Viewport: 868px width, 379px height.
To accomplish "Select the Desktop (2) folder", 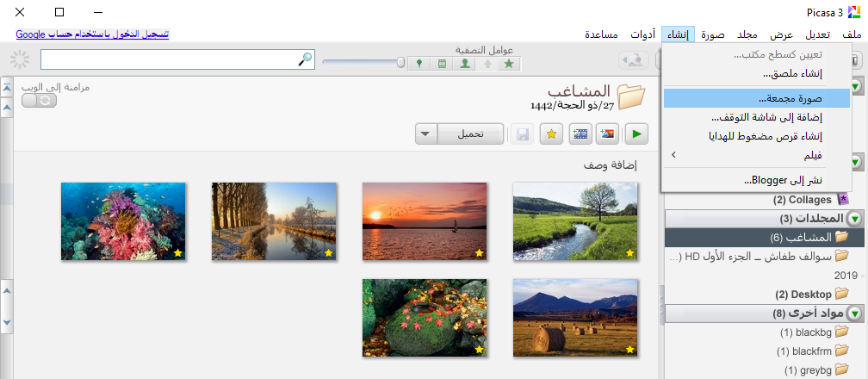I will point(812,295).
